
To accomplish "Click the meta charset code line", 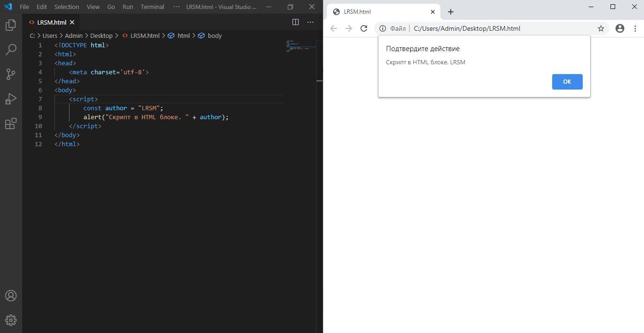I will 109,72.
